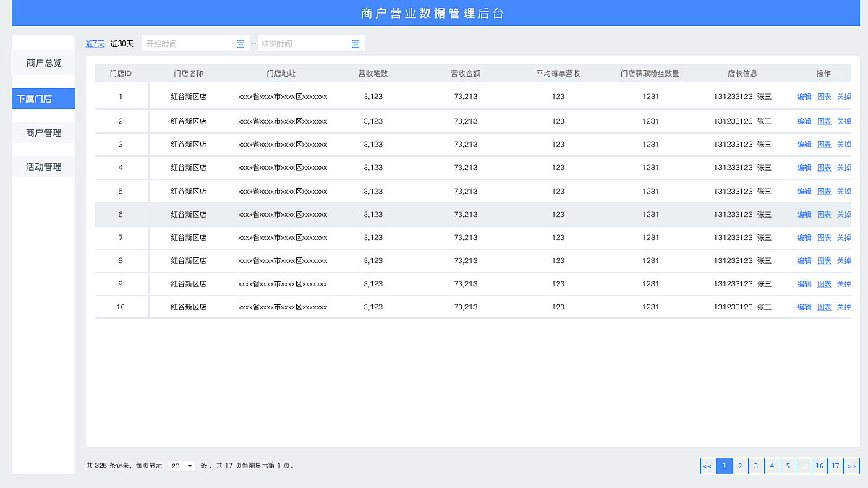Click 编辑 for store ID 9
The image size is (868, 488).
click(x=804, y=284)
